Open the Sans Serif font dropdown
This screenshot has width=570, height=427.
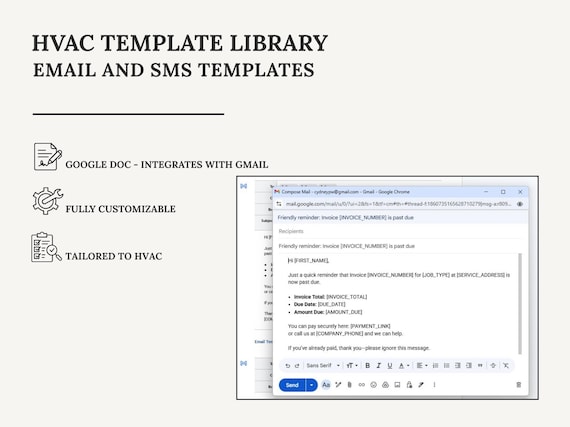[x=323, y=366]
